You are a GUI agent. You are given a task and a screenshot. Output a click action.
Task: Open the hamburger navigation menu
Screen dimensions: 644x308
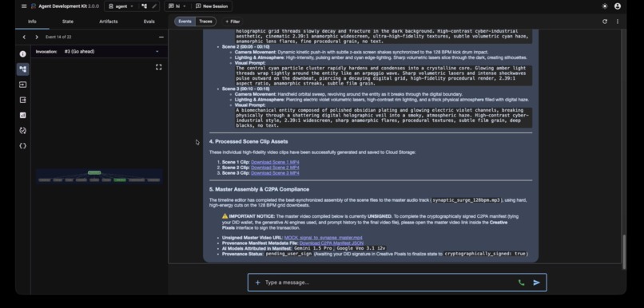pyautogui.click(x=24, y=6)
